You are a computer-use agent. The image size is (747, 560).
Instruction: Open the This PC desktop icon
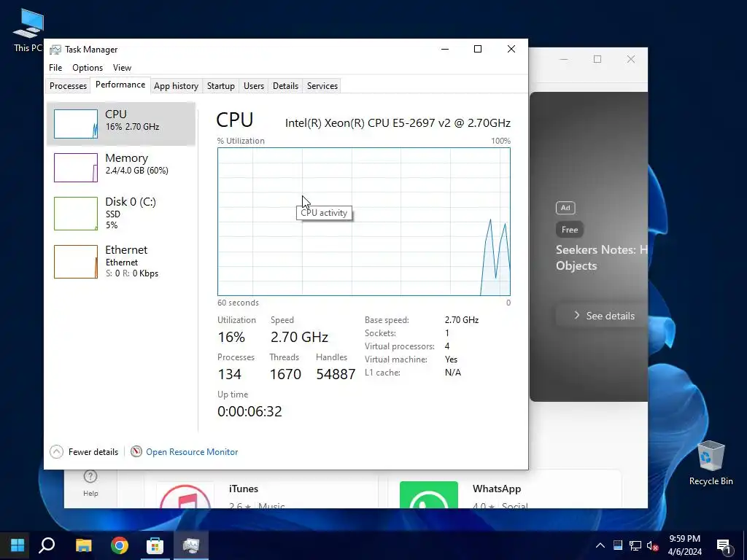tap(28, 31)
